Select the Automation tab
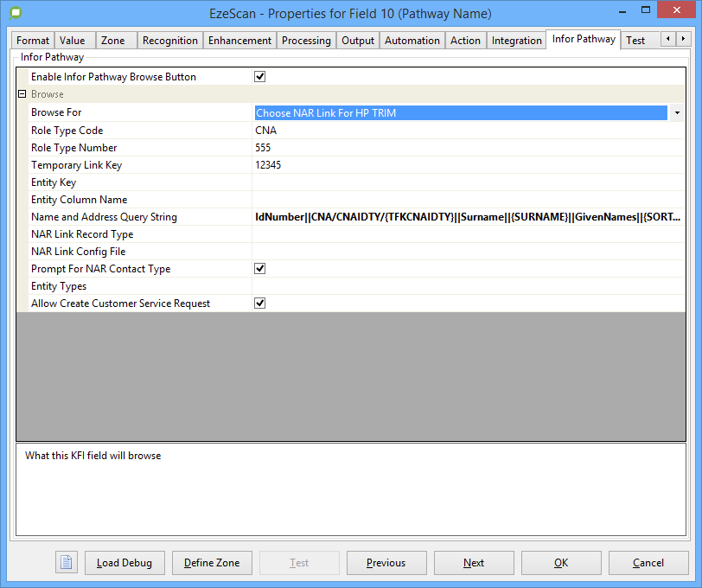Viewport: 702px width, 588px height. (x=412, y=41)
